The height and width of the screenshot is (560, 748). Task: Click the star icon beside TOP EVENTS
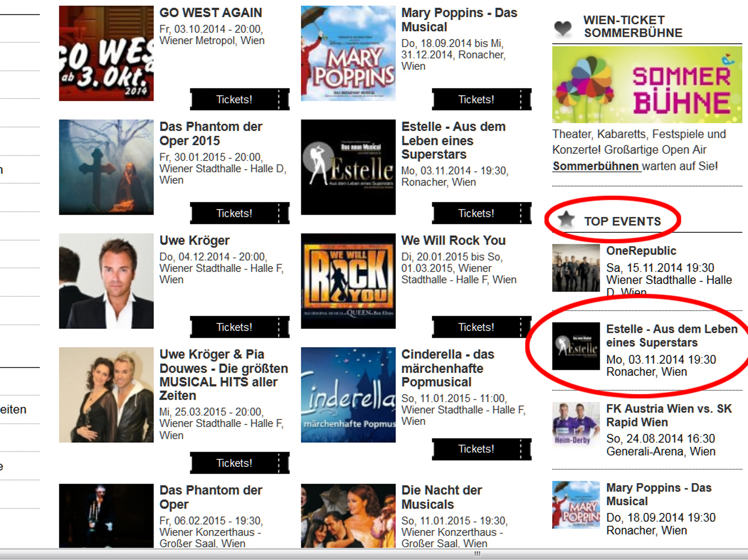pos(566,219)
